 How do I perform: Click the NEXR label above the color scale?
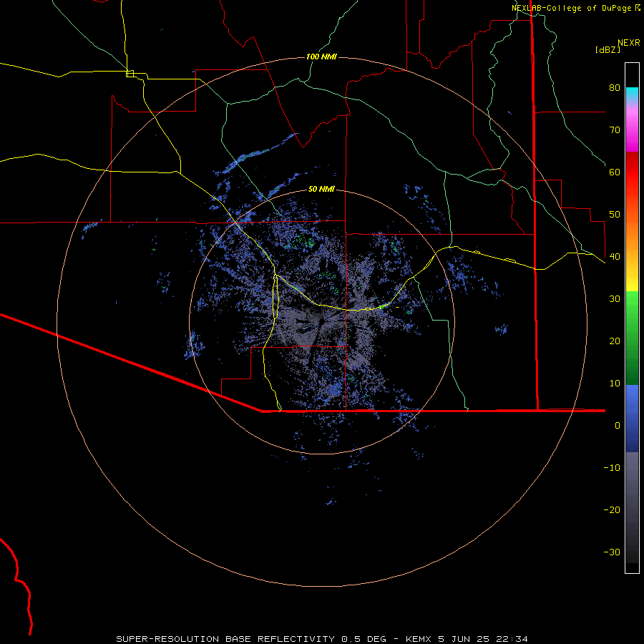pos(629,43)
